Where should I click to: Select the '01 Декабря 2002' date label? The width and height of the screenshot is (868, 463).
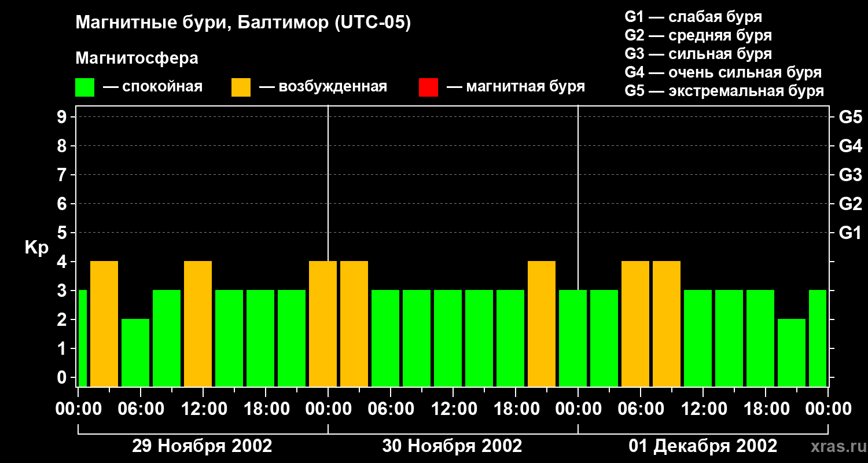point(703,446)
